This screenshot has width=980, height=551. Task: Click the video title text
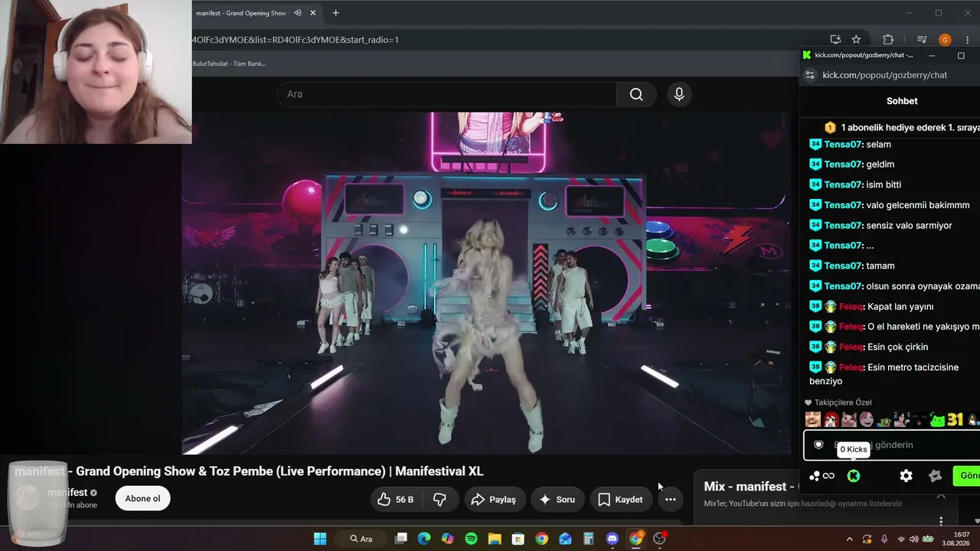pyautogui.click(x=249, y=471)
